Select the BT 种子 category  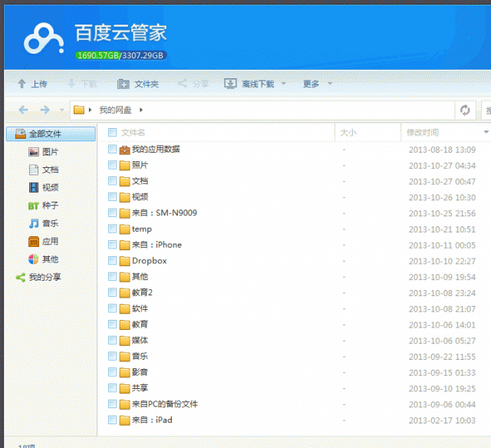44,206
